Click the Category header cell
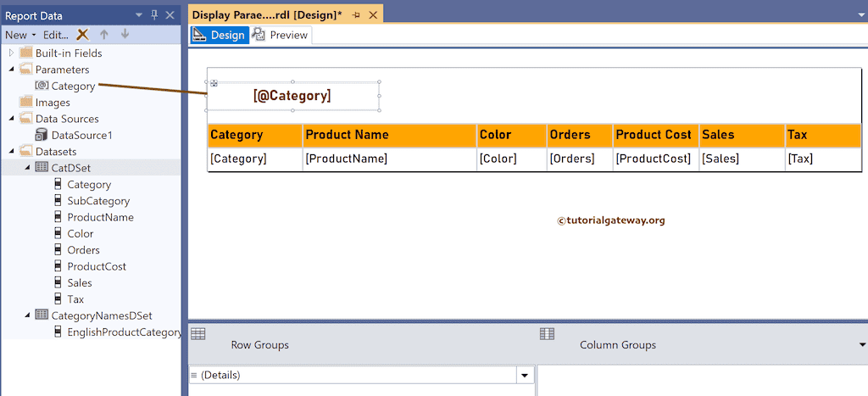The width and height of the screenshot is (868, 396). point(255,135)
